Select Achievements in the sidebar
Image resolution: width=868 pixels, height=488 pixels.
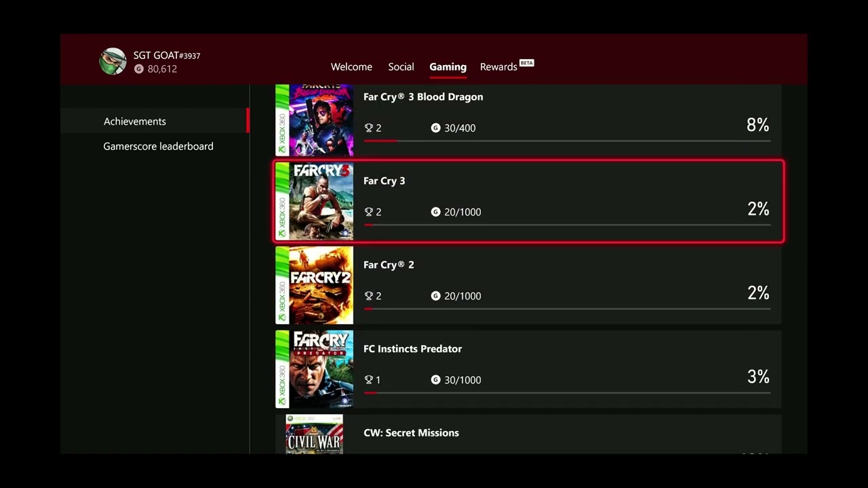[135, 121]
